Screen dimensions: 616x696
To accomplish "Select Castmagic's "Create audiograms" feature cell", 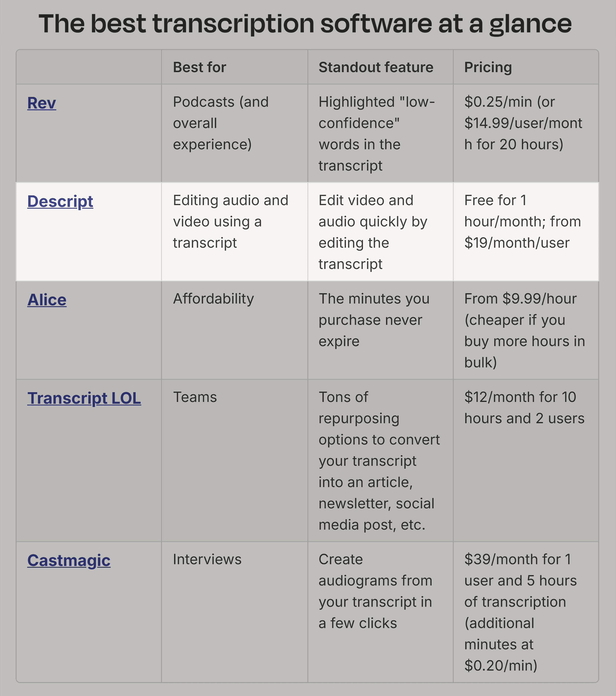I will [x=375, y=591].
